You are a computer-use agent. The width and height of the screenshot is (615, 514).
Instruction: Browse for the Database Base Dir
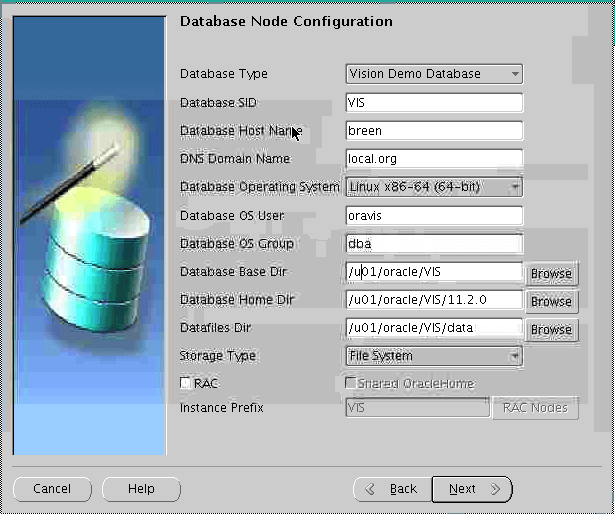point(551,273)
